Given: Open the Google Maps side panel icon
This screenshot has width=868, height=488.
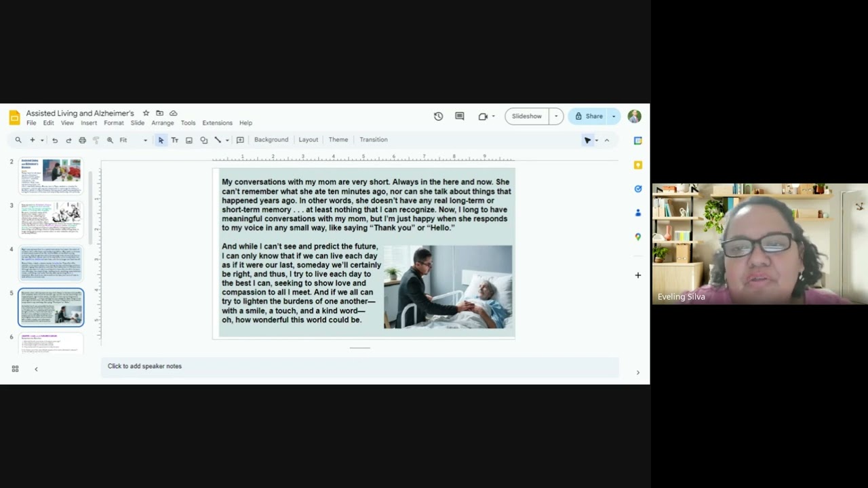Looking at the screenshot, I should pos(637,237).
